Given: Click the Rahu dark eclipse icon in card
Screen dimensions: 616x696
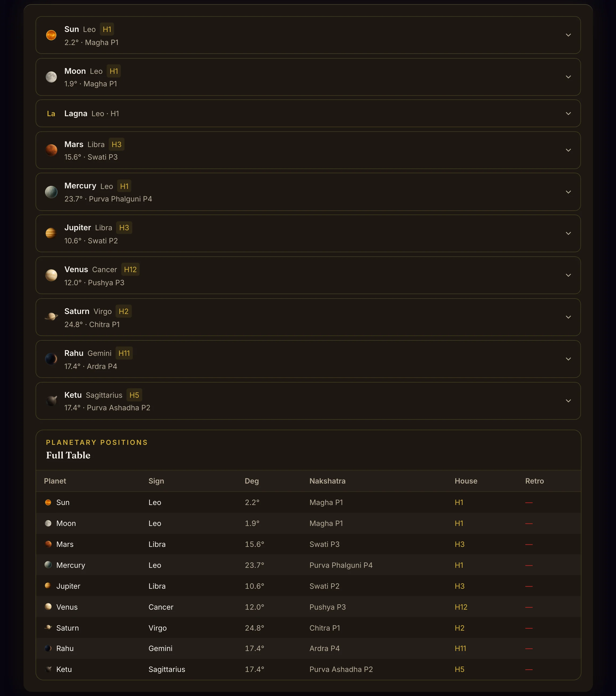Looking at the screenshot, I should pyautogui.click(x=51, y=359).
